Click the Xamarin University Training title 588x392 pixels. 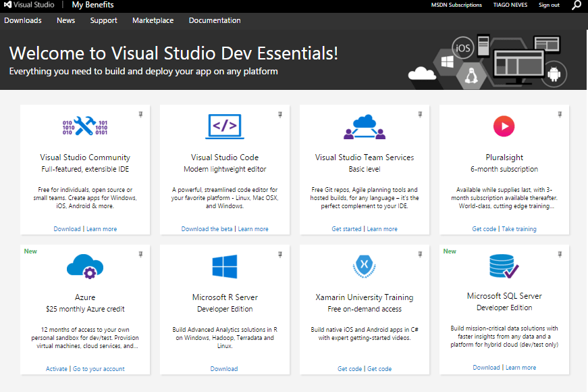pyautogui.click(x=365, y=298)
